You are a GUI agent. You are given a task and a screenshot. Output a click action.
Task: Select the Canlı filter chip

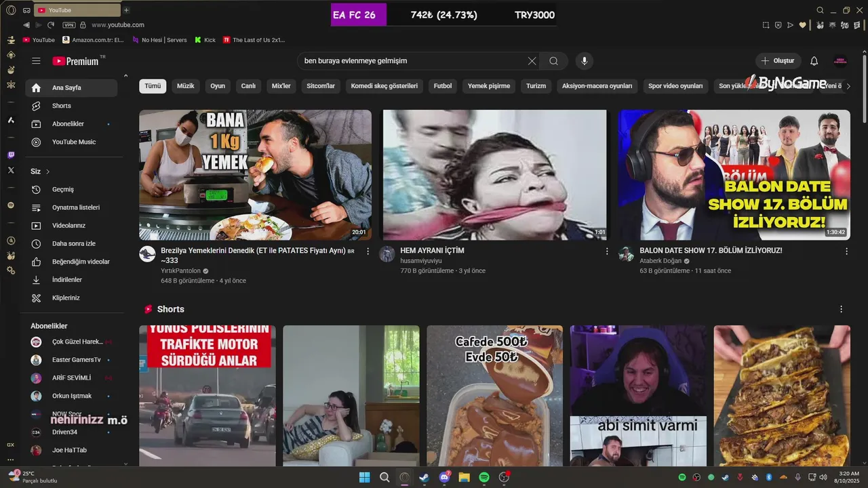pyautogui.click(x=249, y=86)
